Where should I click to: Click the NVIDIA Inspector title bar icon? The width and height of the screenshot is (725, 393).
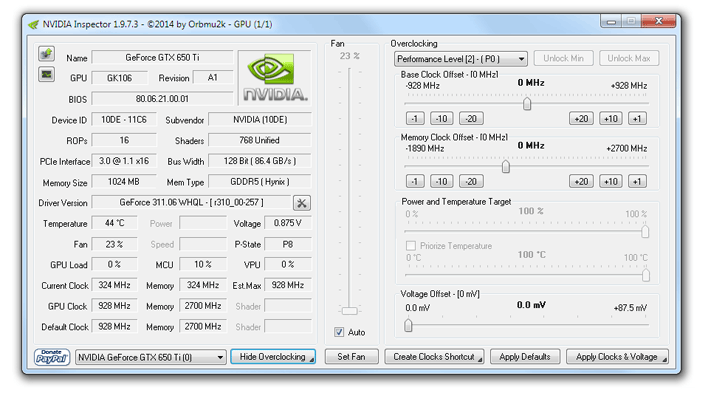(33, 25)
